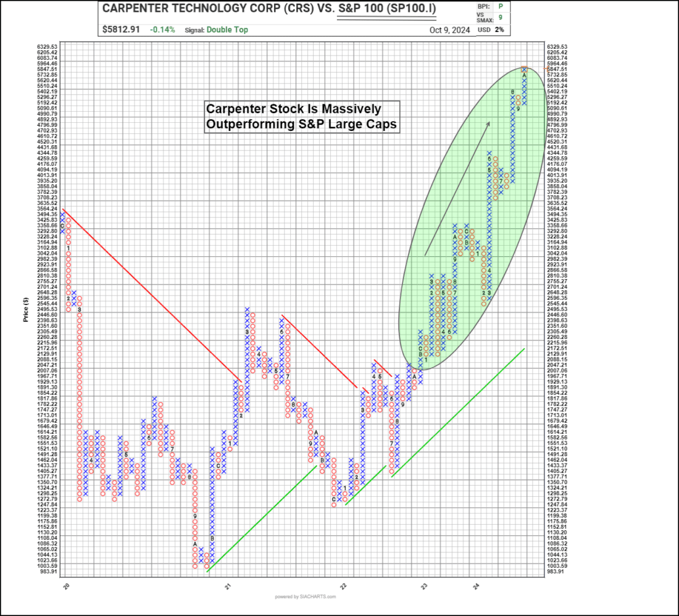Select the Oct 9, 2024 chart date

[x=449, y=30]
